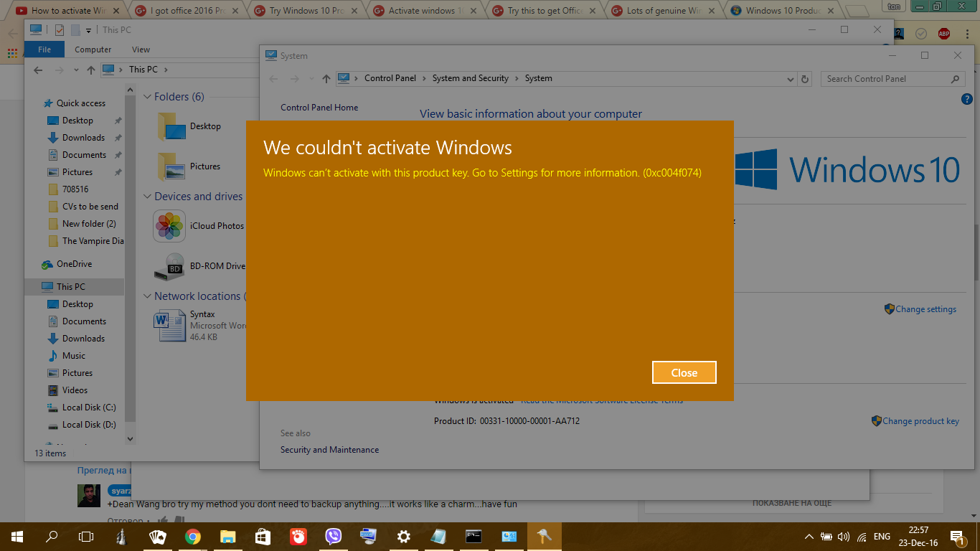Open the help question mark icon
Screen dimensions: 980x551
point(965,99)
